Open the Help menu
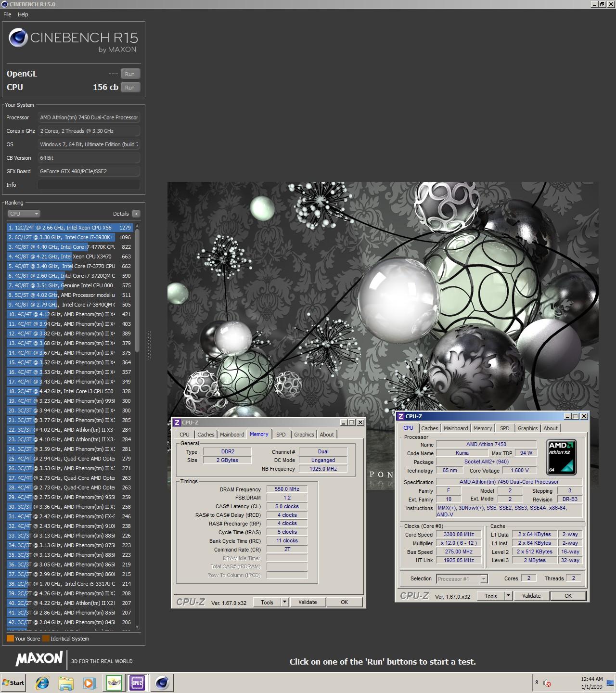This screenshot has height=693, width=616. point(23,14)
